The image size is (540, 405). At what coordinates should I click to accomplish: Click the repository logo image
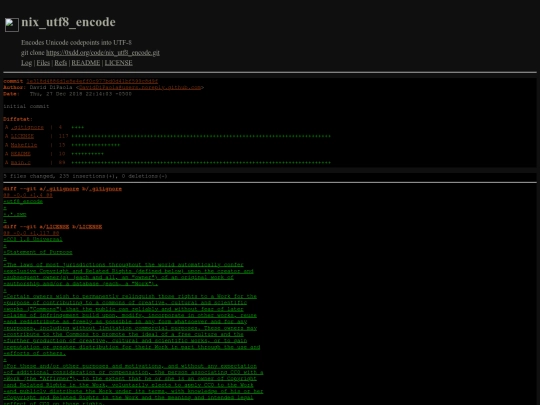point(12,25)
